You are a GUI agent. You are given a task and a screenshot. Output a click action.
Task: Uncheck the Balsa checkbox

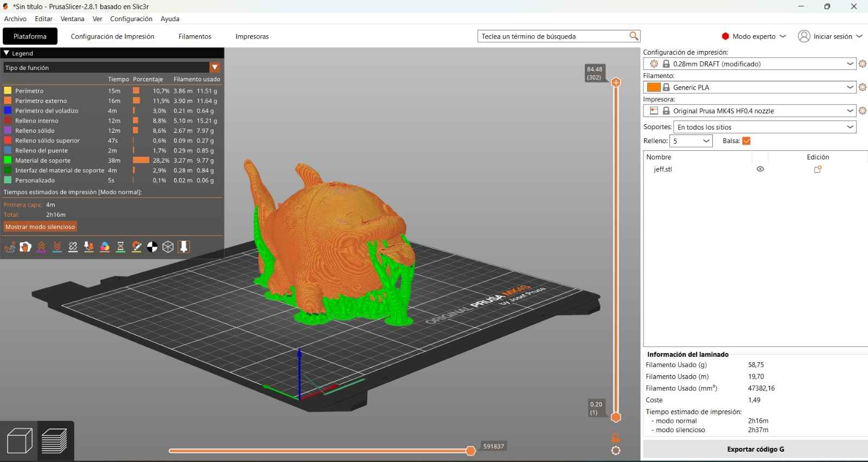746,141
